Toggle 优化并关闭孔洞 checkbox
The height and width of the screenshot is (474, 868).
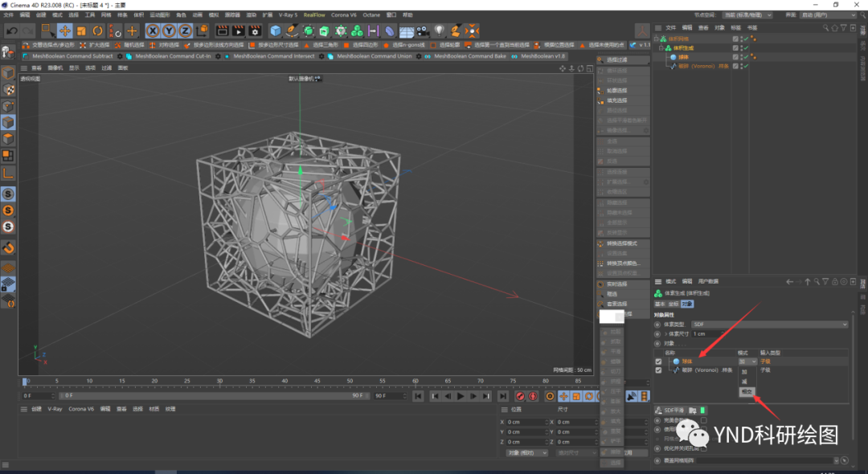(x=703, y=448)
